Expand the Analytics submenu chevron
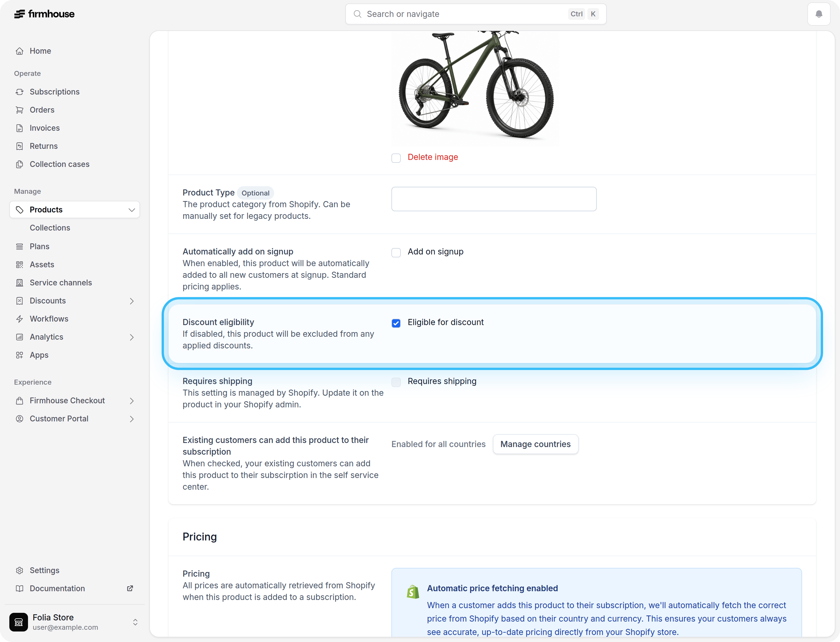 point(132,337)
